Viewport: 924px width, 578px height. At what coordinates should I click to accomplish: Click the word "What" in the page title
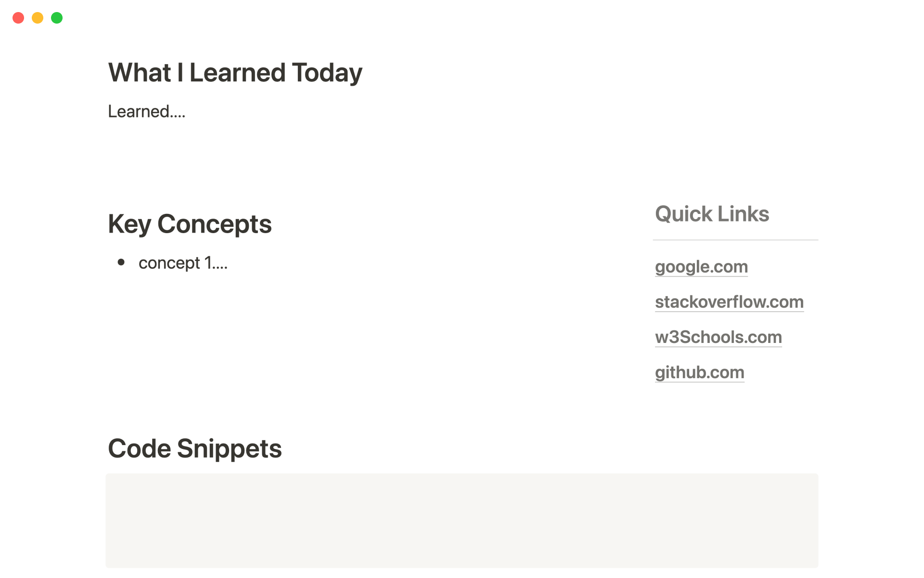coord(140,73)
